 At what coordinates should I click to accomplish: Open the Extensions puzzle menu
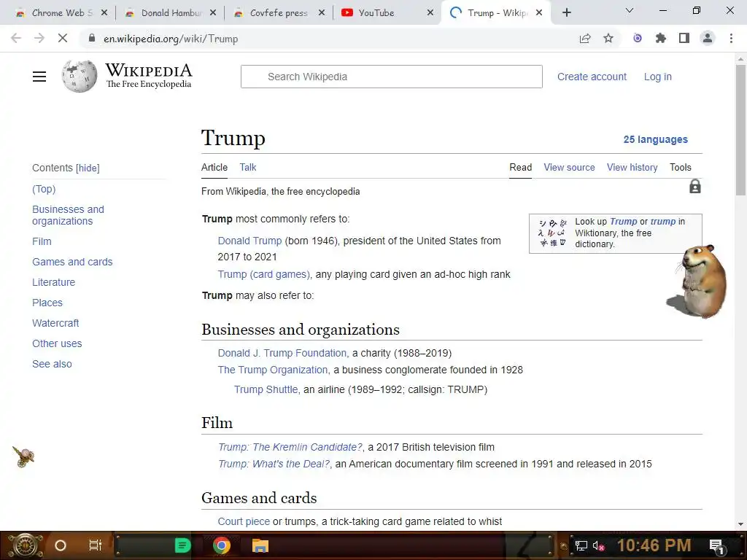(660, 38)
